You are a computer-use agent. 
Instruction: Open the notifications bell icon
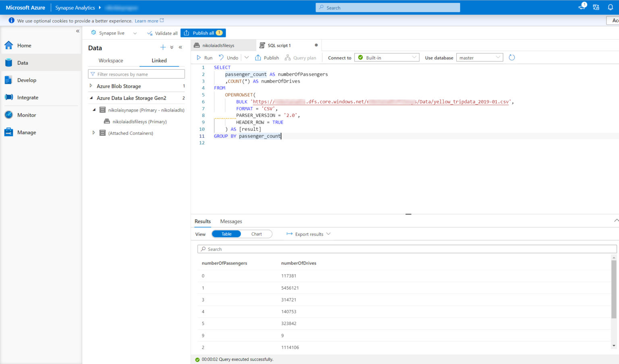610,7
